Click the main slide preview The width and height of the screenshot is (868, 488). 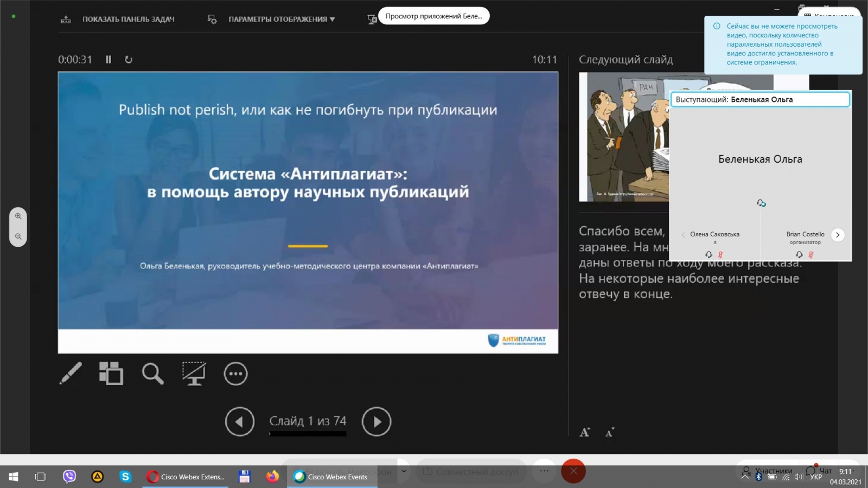pos(308,213)
